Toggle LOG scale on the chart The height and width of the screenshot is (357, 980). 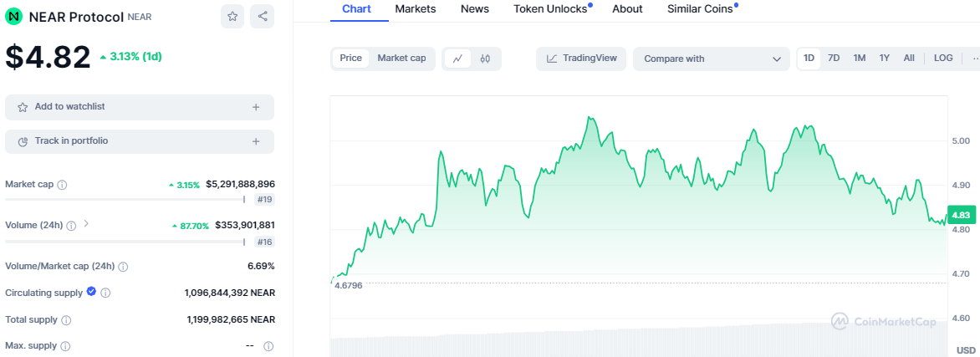(x=943, y=59)
